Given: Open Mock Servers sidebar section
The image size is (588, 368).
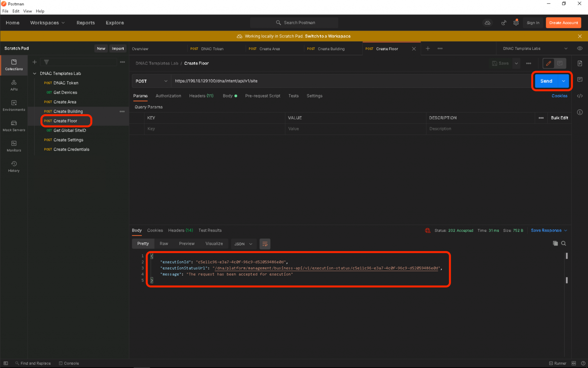Looking at the screenshot, I should pyautogui.click(x=14, y=126).
